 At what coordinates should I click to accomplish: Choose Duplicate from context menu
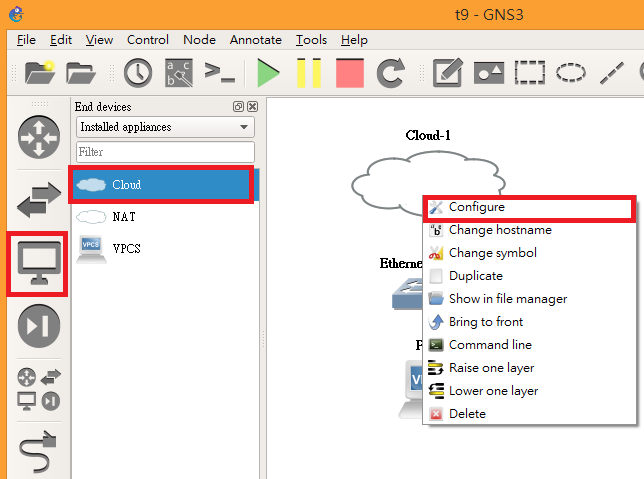529,276
